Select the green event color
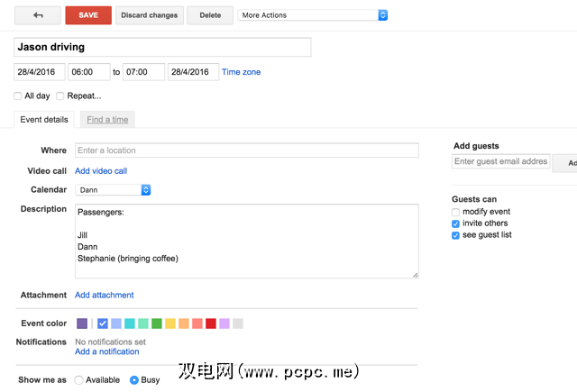 (157, 324)
